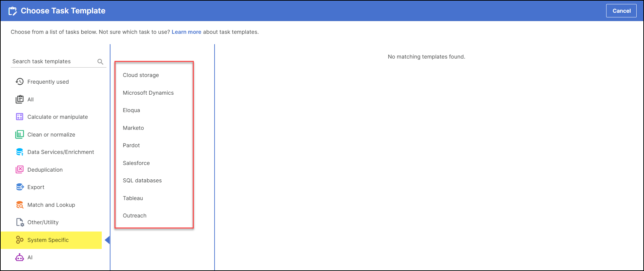The height and width of the screenshot is (271, 644).
Task: Select the Eloqua subcategory
Action: [132, 110]
